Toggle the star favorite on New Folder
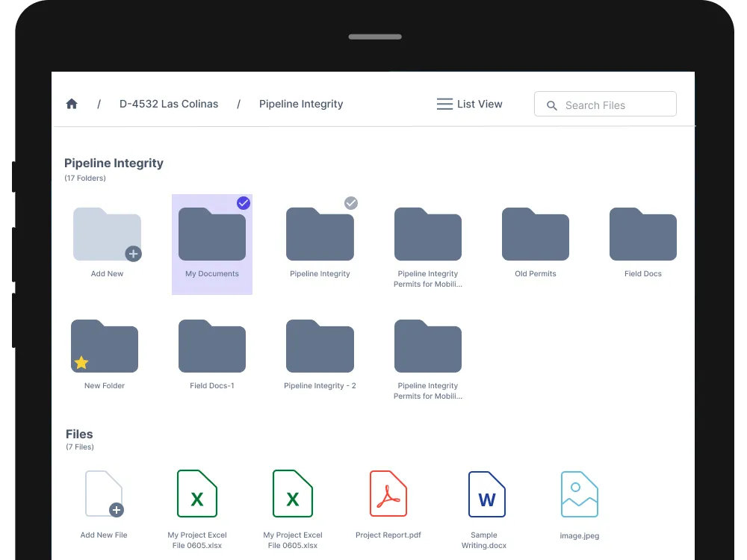 point(81,362)
